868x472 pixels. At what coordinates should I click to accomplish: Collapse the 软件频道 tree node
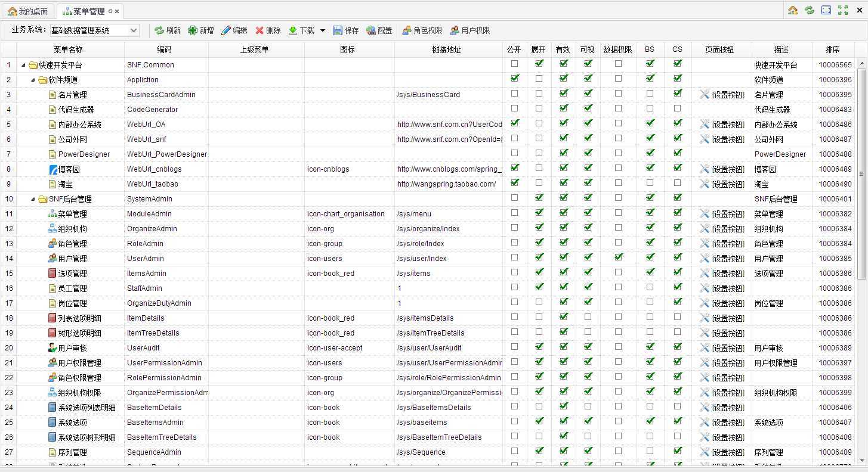(x=33, y=80)
